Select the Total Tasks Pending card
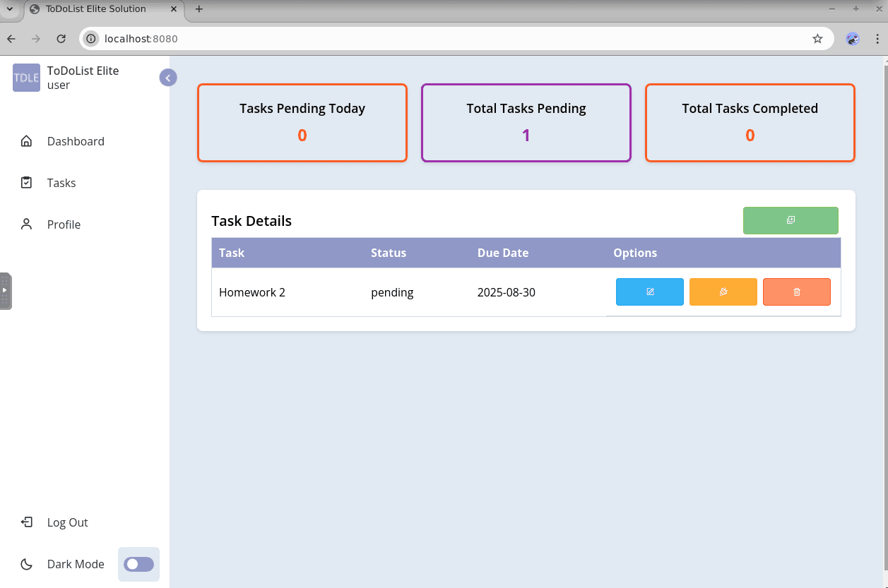This screenshot has width=888, height=588. click(x=526, y=123)
